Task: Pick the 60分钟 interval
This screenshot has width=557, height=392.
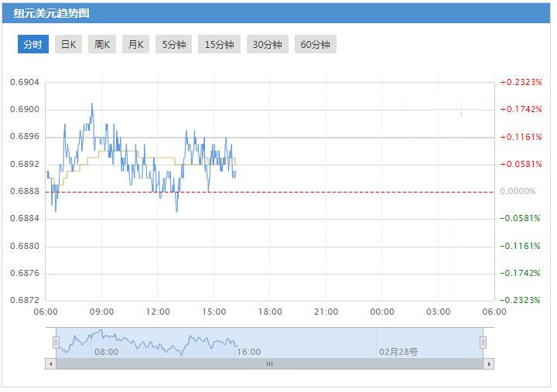Action: [x=316, y=44]
